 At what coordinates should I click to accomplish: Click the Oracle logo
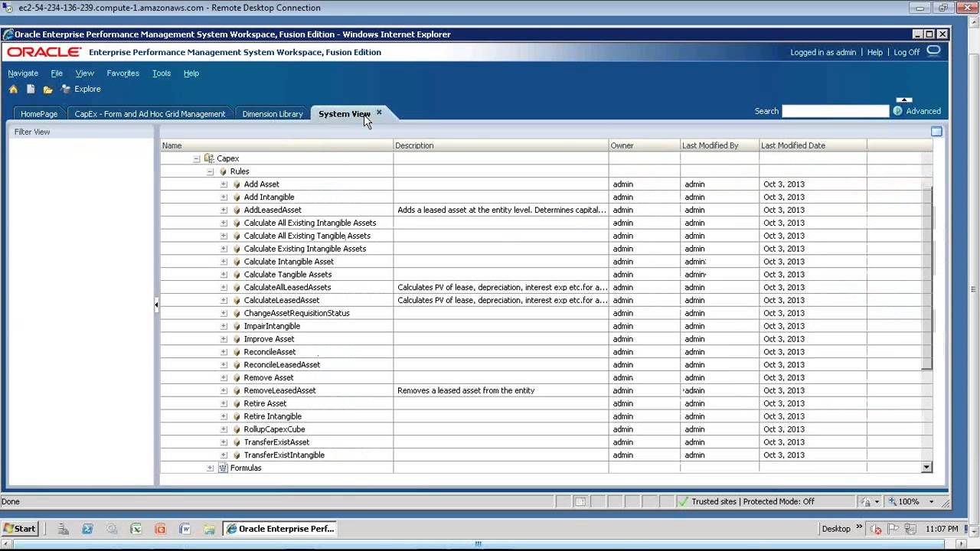[x=44, y=52]
